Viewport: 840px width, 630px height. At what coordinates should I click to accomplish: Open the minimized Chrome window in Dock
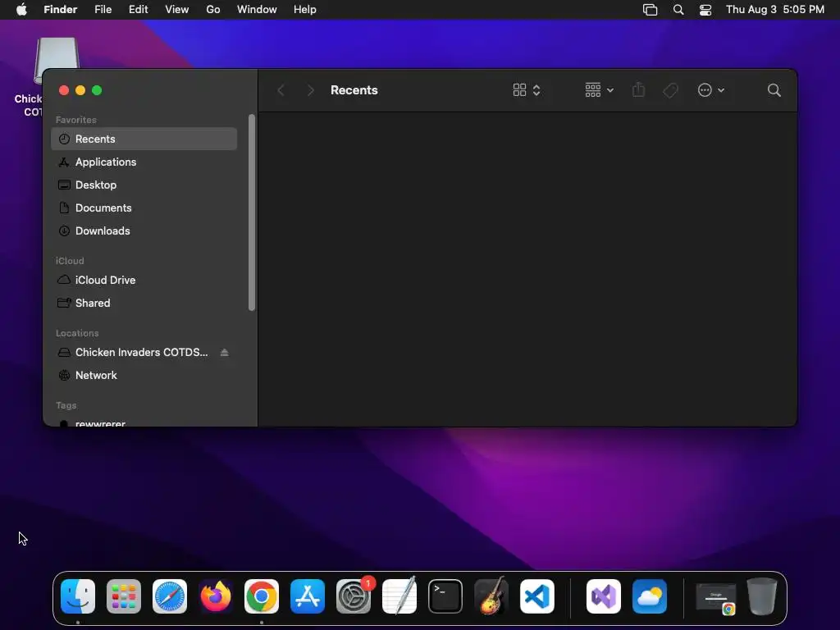click(716, 597)
